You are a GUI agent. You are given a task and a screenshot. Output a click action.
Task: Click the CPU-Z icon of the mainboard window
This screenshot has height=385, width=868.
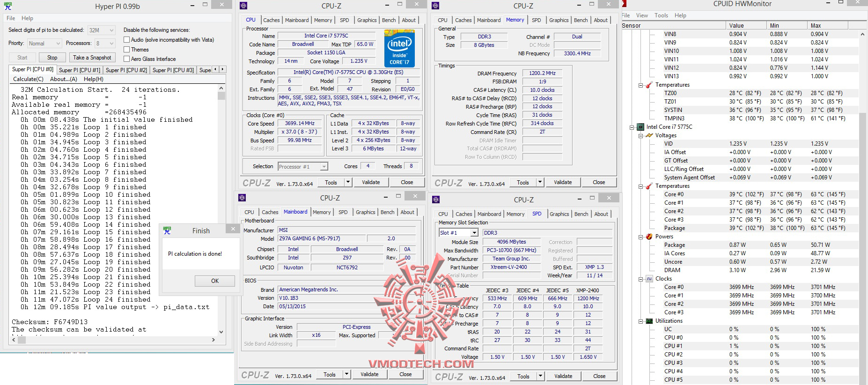[242, 198]
